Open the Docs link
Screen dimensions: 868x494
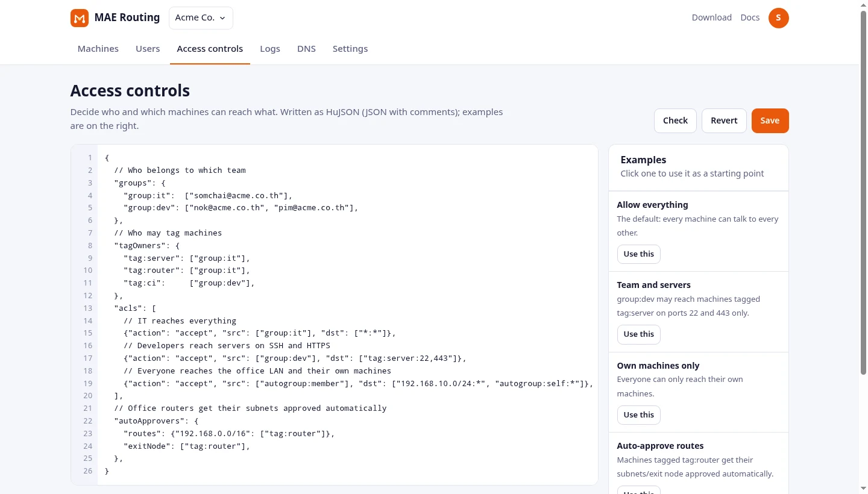[750, 17]
